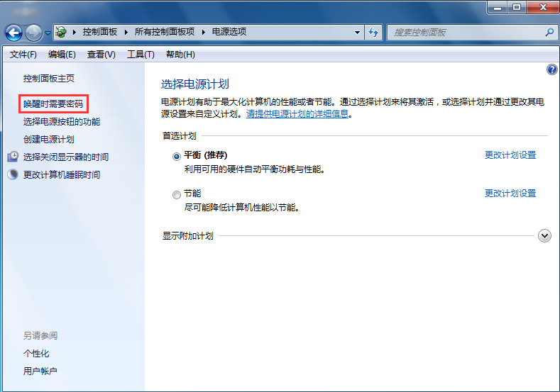Viewport: 560px width, 392px height.
Task: Click the Power Options icon in the address bar
Action: [62, 33]
